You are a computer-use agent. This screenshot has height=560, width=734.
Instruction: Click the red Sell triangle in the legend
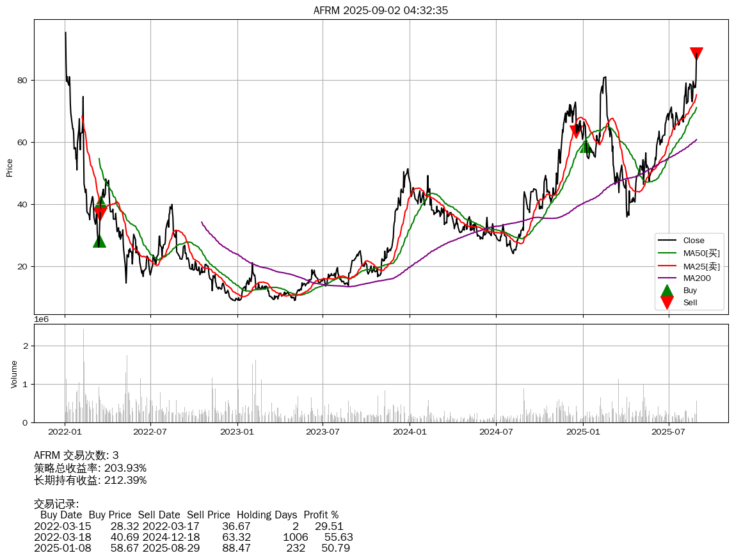click(667, 302)
